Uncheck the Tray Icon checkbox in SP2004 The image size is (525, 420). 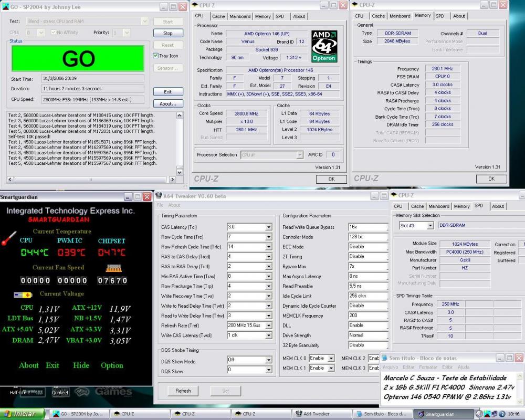coord(156,56)
